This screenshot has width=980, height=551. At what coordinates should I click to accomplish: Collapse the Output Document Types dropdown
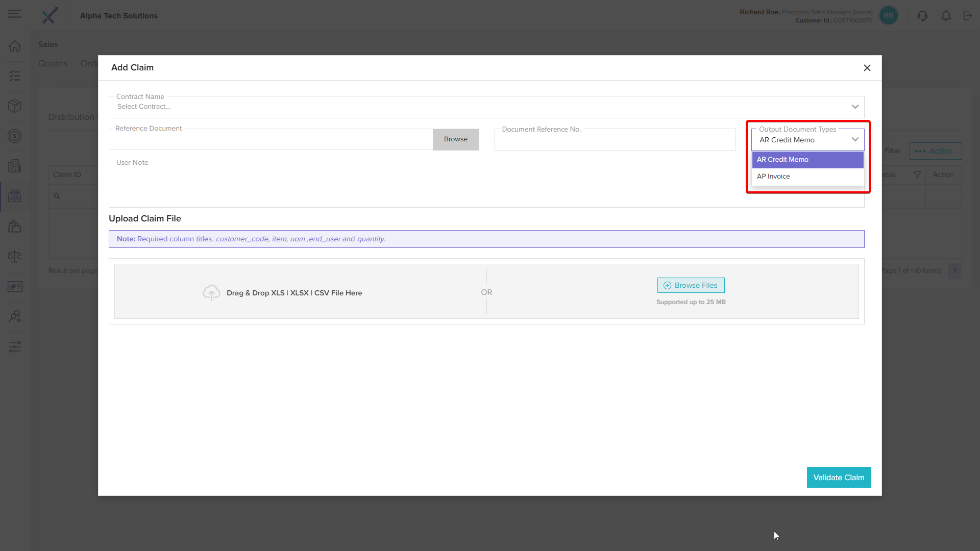[855, 140]
